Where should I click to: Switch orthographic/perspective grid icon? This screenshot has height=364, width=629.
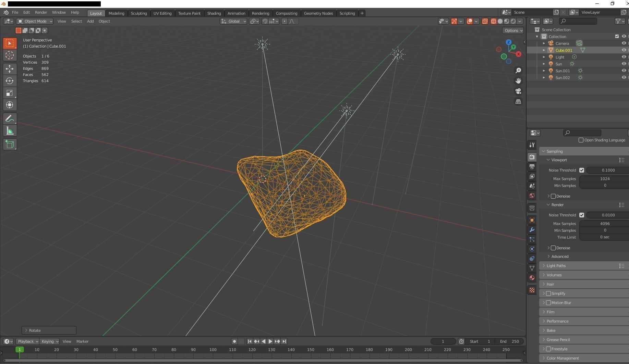pyautogui.click(x=518, y=102)
